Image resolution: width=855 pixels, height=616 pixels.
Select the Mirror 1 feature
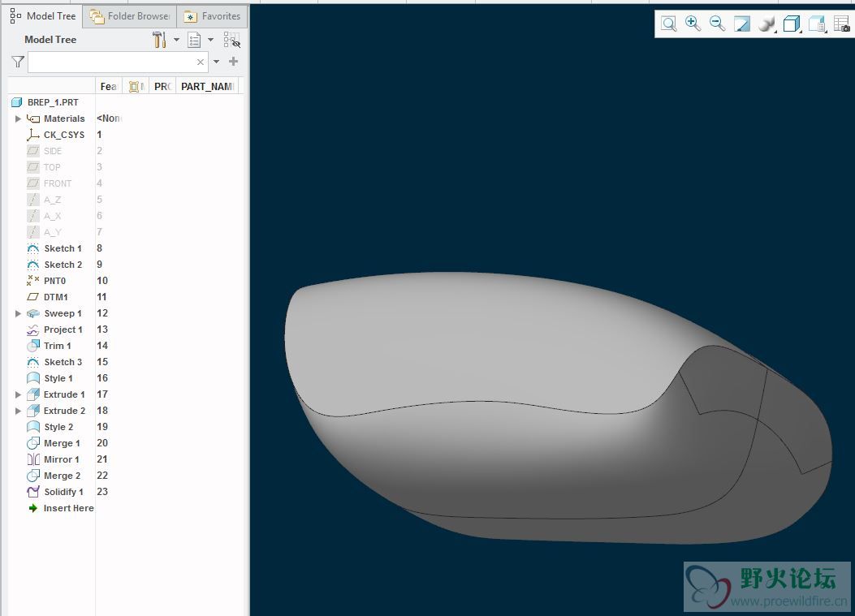[61, 459]
